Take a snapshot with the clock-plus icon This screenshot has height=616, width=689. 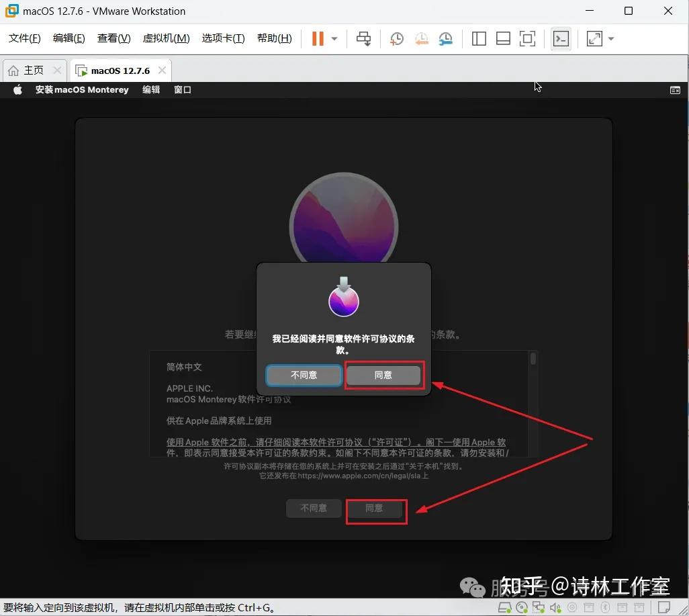(396, 39)
